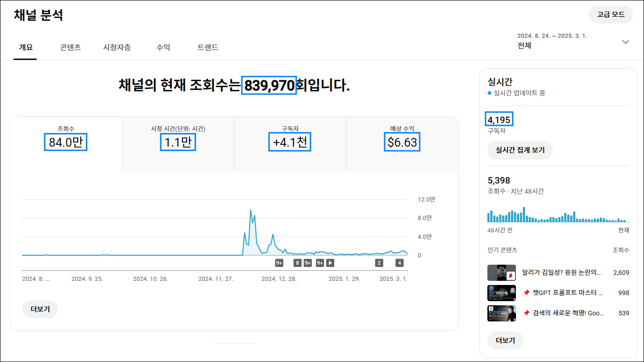Select the 조회수 84.0만 metric card
The width and height of the screenshot is (644, 362).
click(x=65, y=142)
